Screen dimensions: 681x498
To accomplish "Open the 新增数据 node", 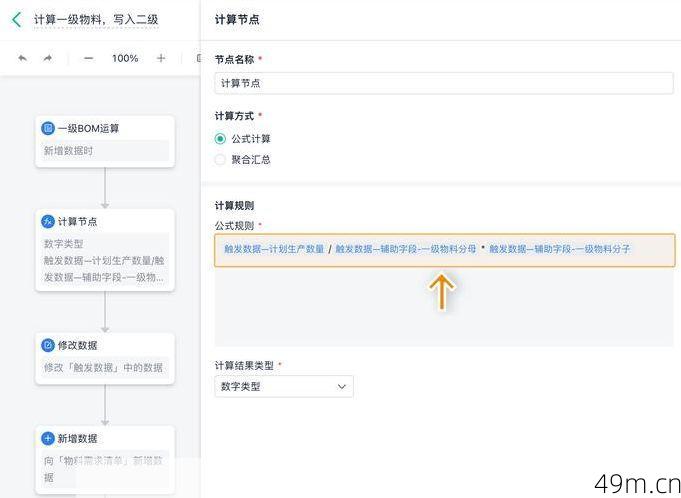I will coord(105,460).
